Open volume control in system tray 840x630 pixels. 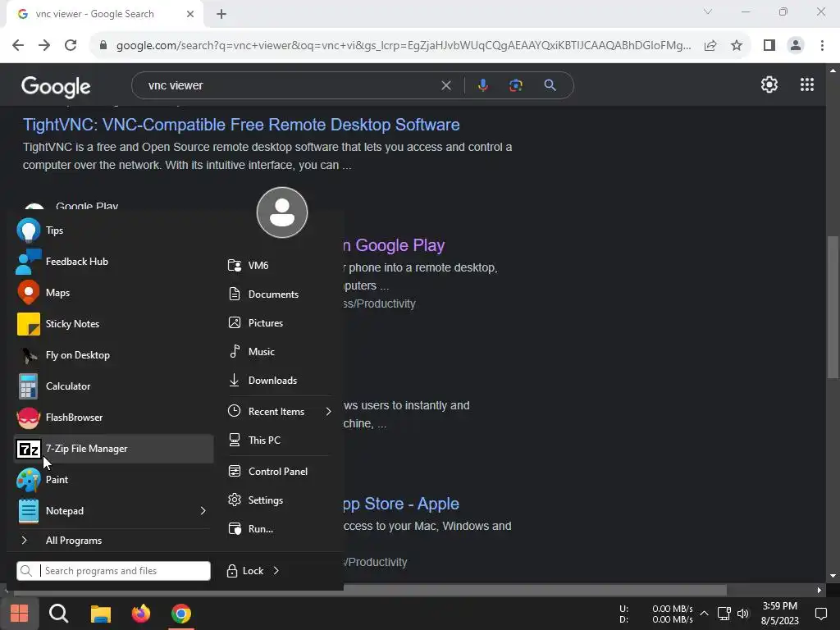(743, 614)
